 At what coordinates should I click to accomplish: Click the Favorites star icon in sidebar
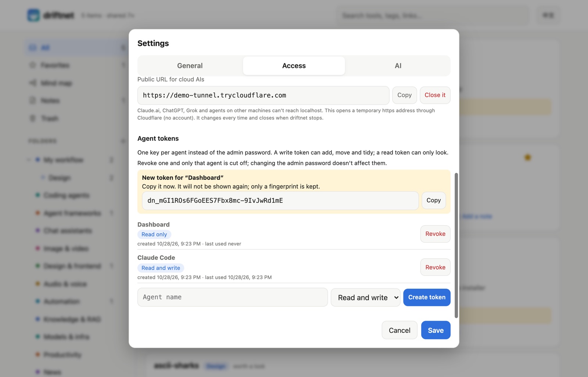[33, 65]
